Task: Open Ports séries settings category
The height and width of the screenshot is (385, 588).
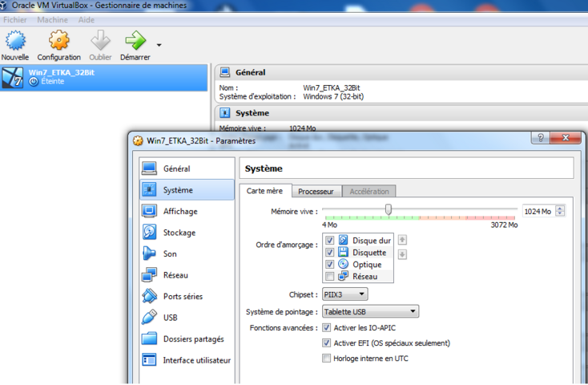Action: click(x=187, y=296)
